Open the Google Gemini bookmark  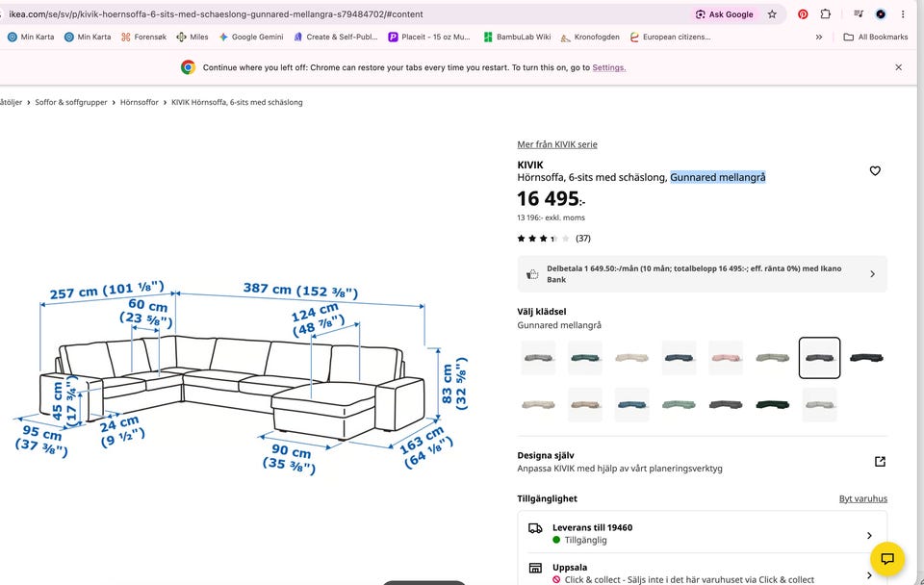click(x=251, y=37)
